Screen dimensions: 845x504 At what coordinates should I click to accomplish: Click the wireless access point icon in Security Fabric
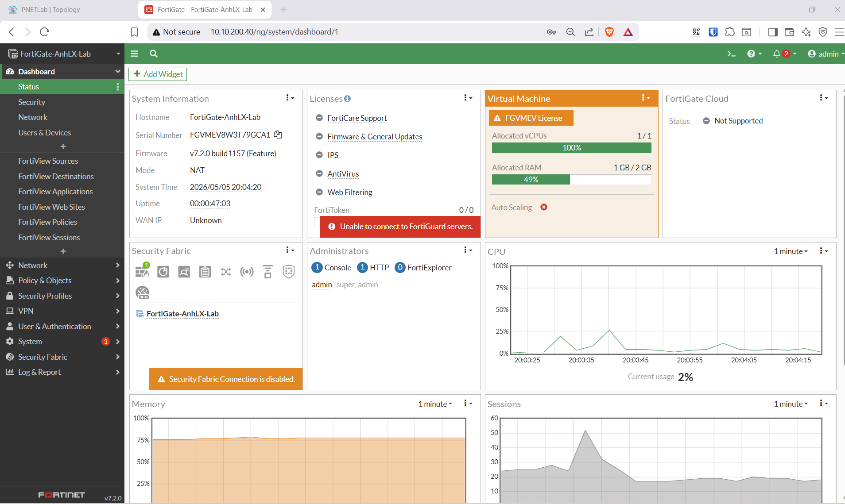pos(247,271)
